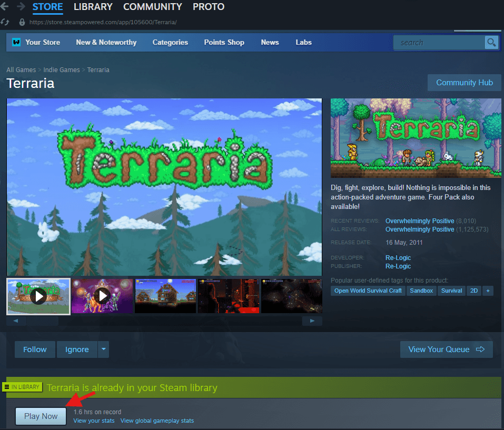The height and width of the screenshot is (430, 504).
Task: Click the IN LIBRARY badge
Action: pyautogui.click(x=23, y=387)
